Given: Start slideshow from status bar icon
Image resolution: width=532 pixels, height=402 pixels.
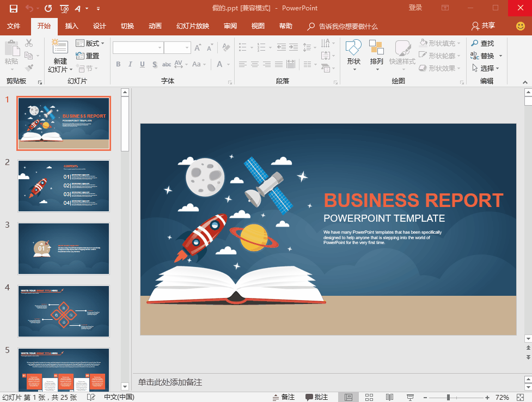Looking at the screenshot, I should coord(410,397).
